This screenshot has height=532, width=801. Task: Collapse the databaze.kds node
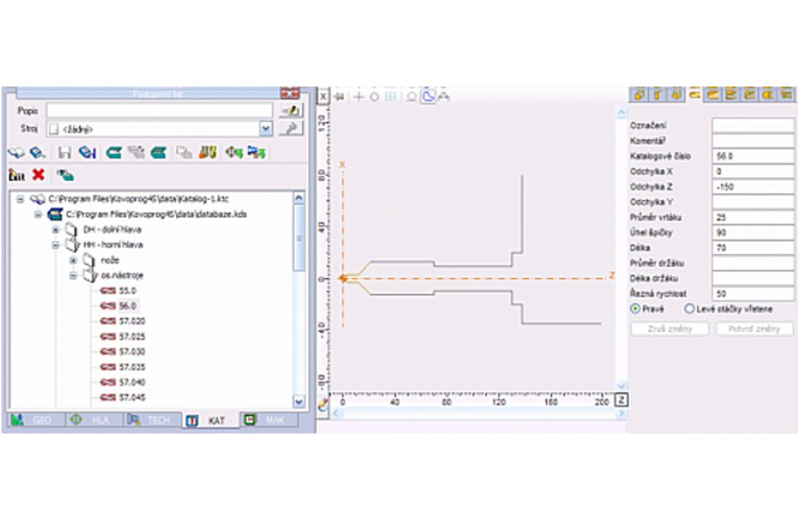pyautogui.click(x=38, y=214)
